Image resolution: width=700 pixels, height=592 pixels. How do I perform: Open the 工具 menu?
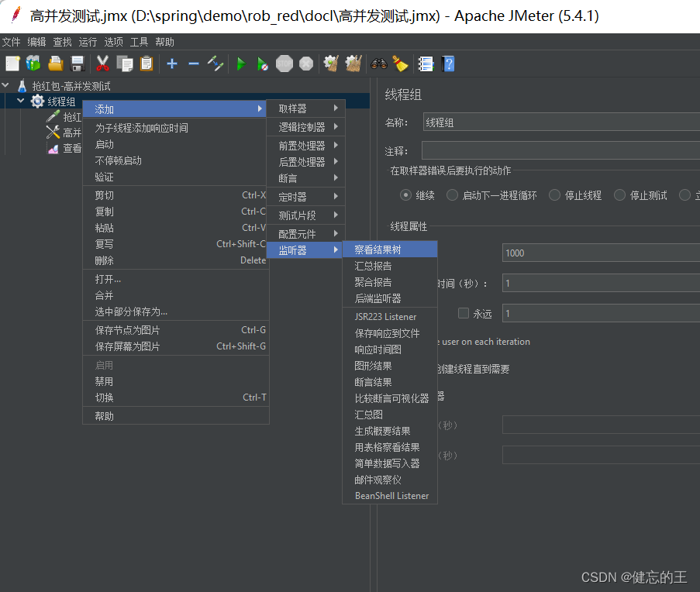(139, 42)
